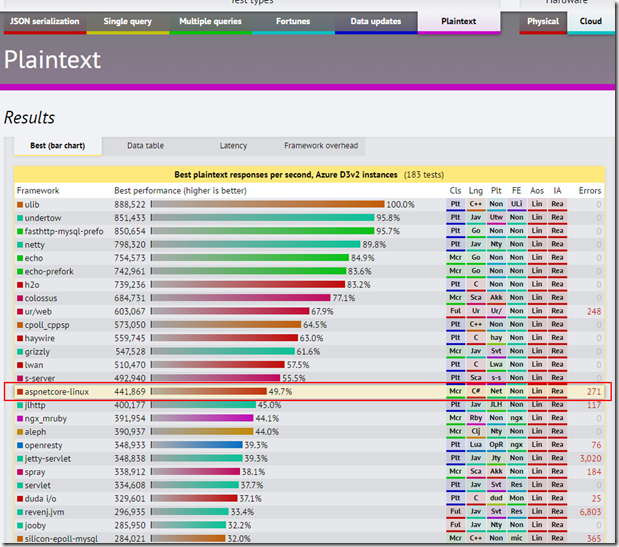The height and width of the screenshot is (547, 619).
Task: Click the Cls column header
Action: coord(456,191)
